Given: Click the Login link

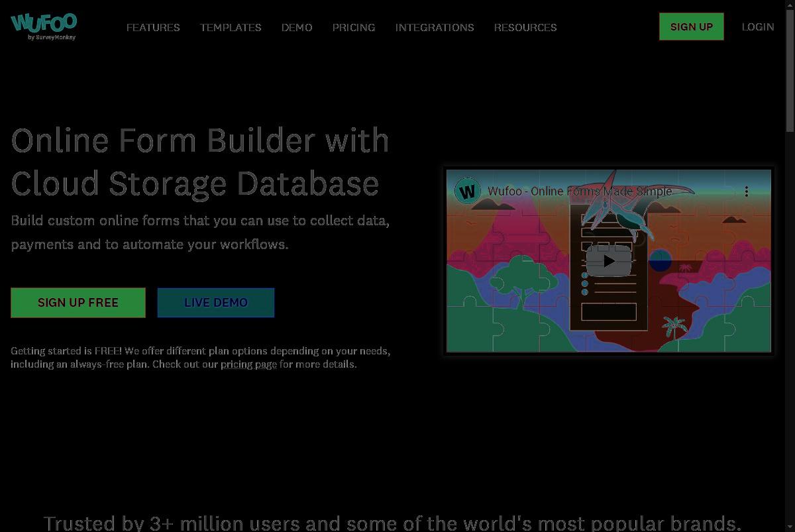Looking at the screenshot, I should pyautogui.click(x=758, y=27).
